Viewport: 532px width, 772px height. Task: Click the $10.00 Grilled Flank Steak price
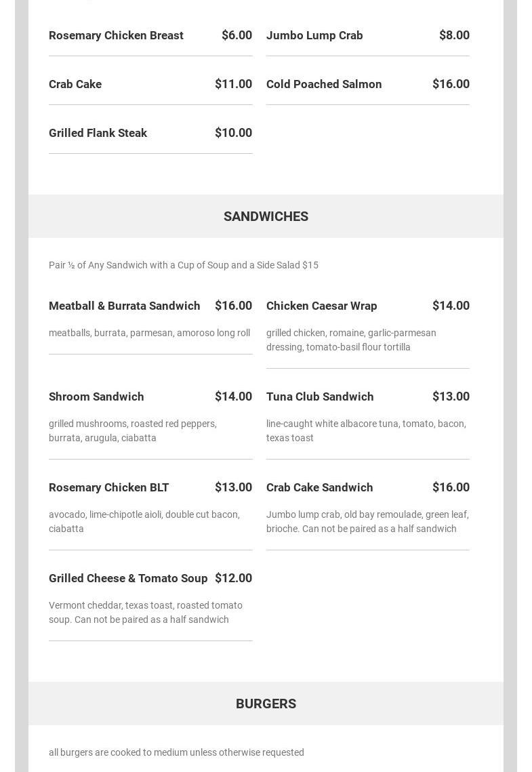pos(233,133)
